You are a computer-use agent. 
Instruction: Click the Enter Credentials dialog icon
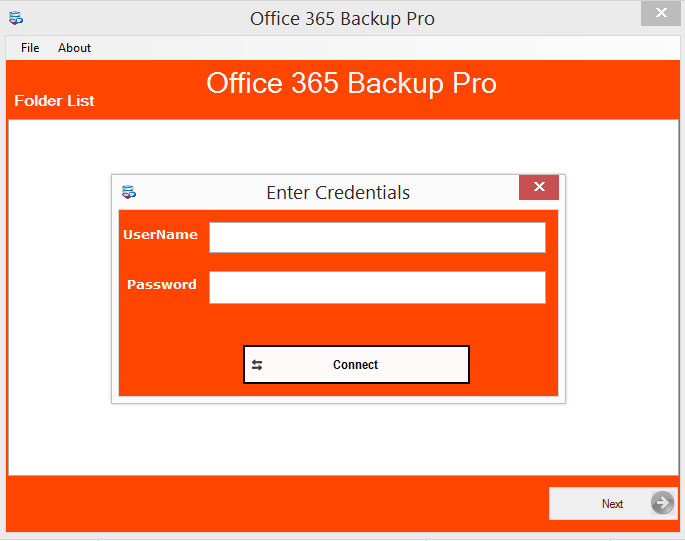[129, 192]
